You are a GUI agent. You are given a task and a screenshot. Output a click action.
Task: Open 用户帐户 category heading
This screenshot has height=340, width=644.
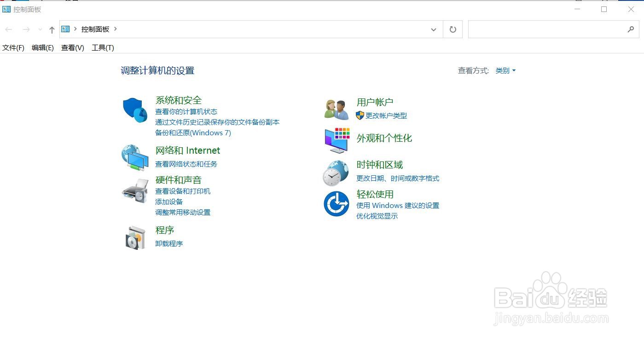coord(375,102)
